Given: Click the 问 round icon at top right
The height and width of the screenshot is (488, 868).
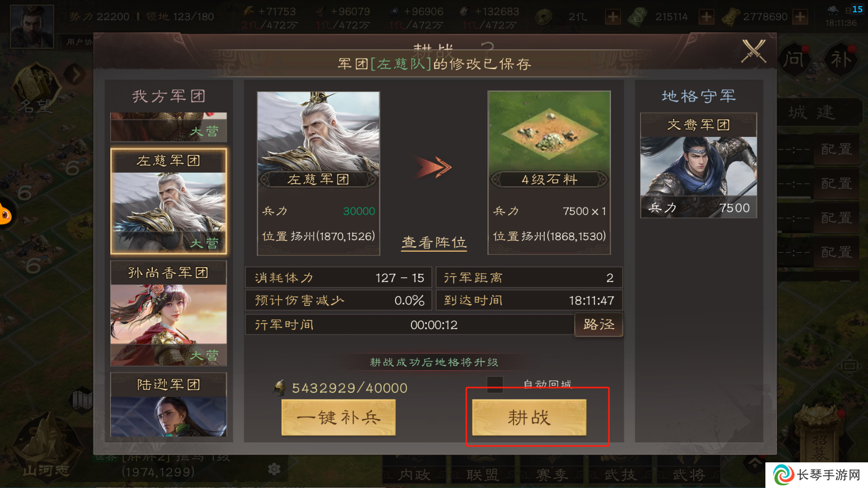Looking at the screenshot, I should (794, 59).
